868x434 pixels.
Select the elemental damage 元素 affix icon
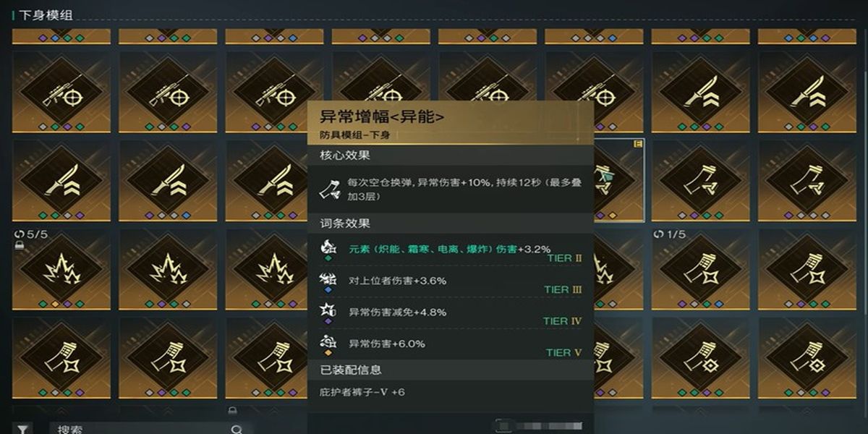pyautogui.click(x=328, y=248)
